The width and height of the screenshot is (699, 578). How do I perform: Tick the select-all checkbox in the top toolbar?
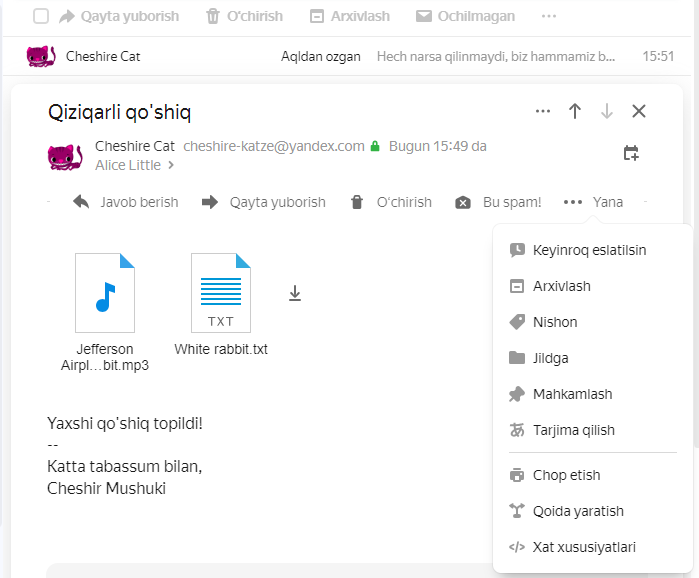point(41,16)
